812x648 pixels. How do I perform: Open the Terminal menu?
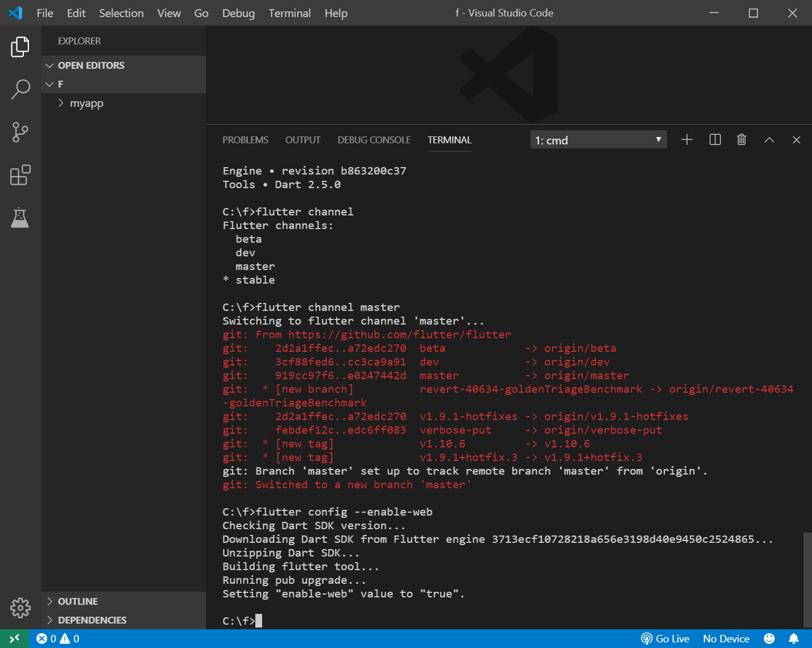(x=289, y=13)
